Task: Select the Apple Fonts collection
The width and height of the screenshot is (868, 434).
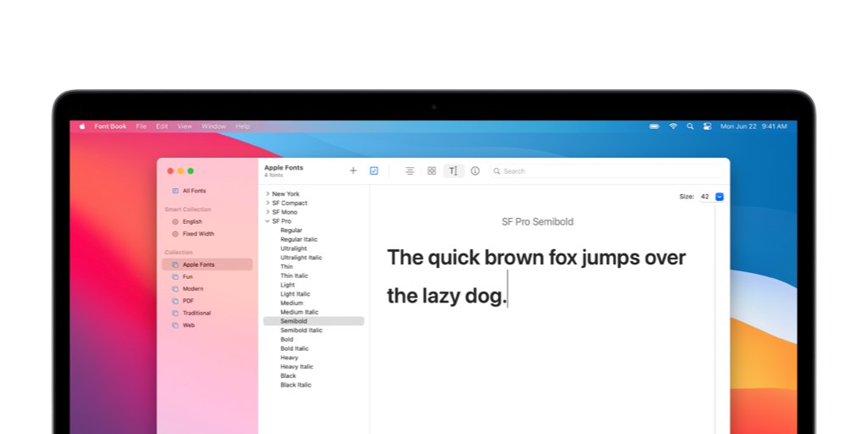Action: click(x=207, y=264)
